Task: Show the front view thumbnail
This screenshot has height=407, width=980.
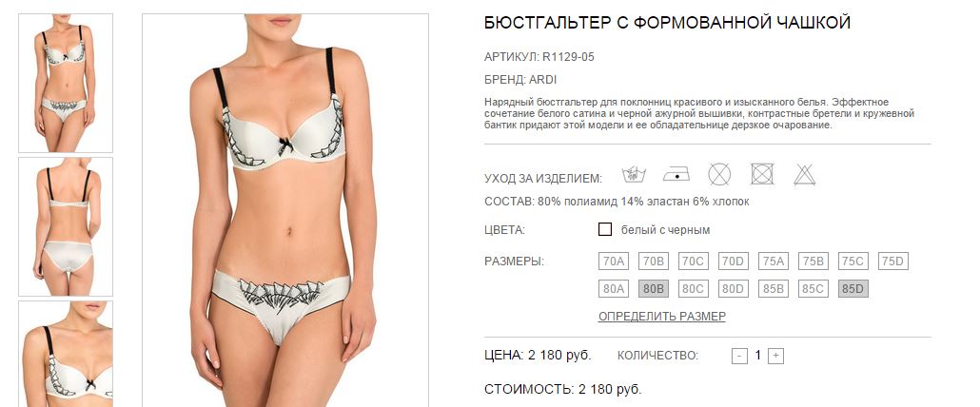Action: pos(66,83)
